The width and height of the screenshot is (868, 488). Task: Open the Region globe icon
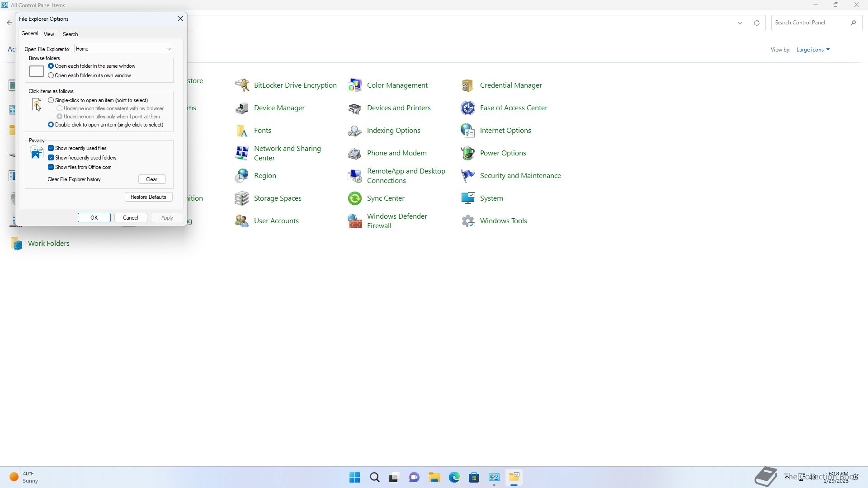(x=242, y=175)
